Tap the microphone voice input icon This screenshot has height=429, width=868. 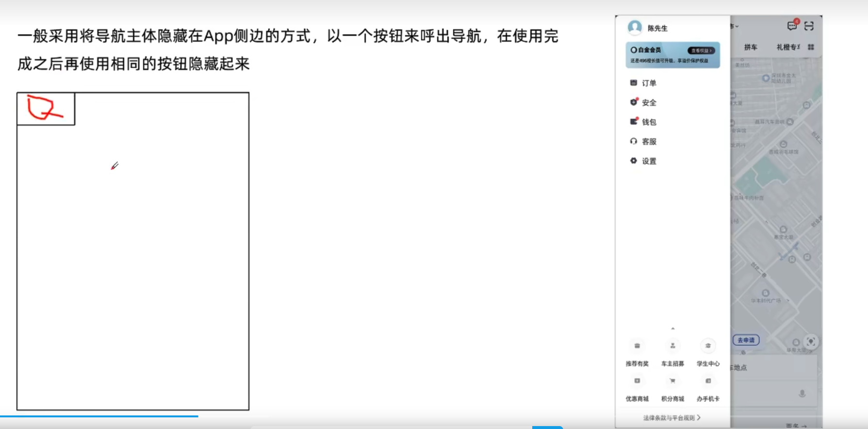(x=802, y=394)
